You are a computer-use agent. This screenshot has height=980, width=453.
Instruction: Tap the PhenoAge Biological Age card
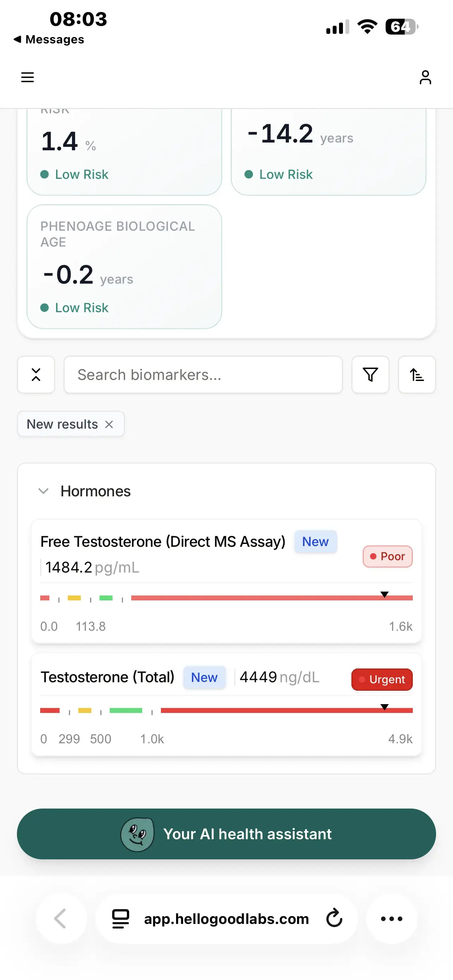125,267
